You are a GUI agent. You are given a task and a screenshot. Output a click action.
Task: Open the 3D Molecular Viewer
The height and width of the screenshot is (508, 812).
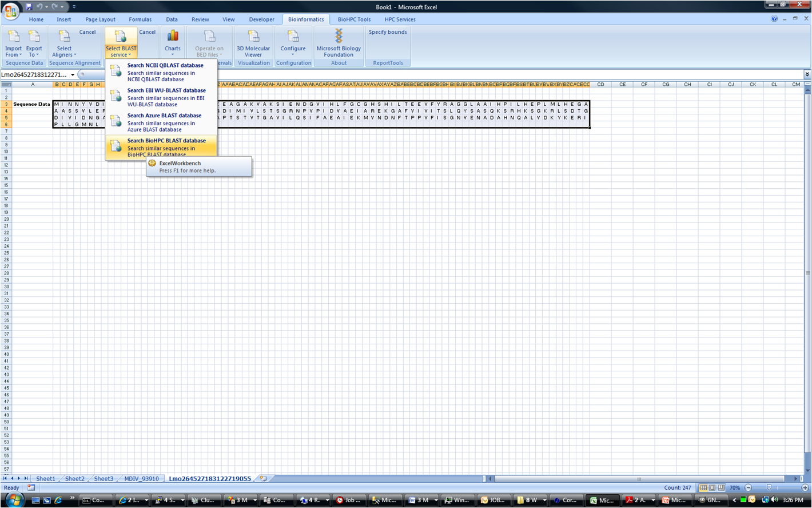(253, 43)
